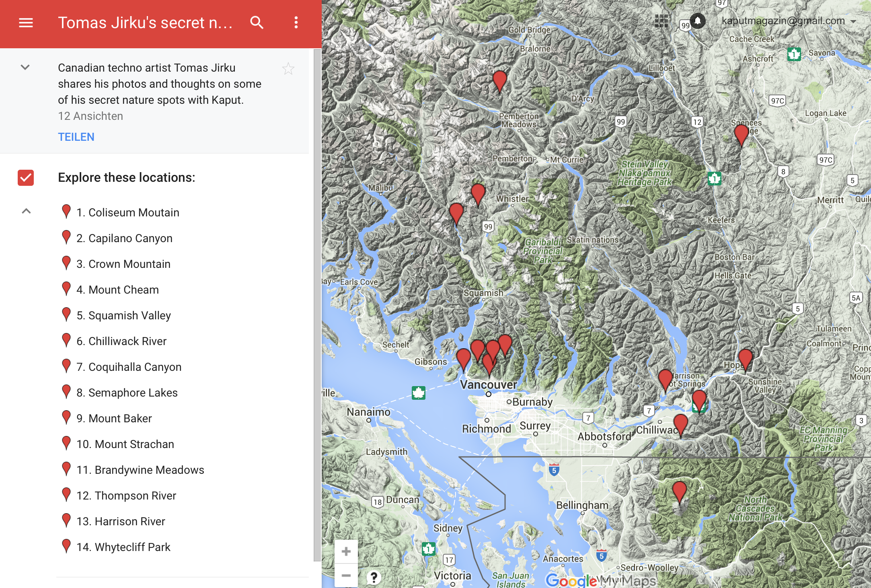Zoom in with the plus button
This screenshot has height=588, width=871.
click(x=346, y=551)
